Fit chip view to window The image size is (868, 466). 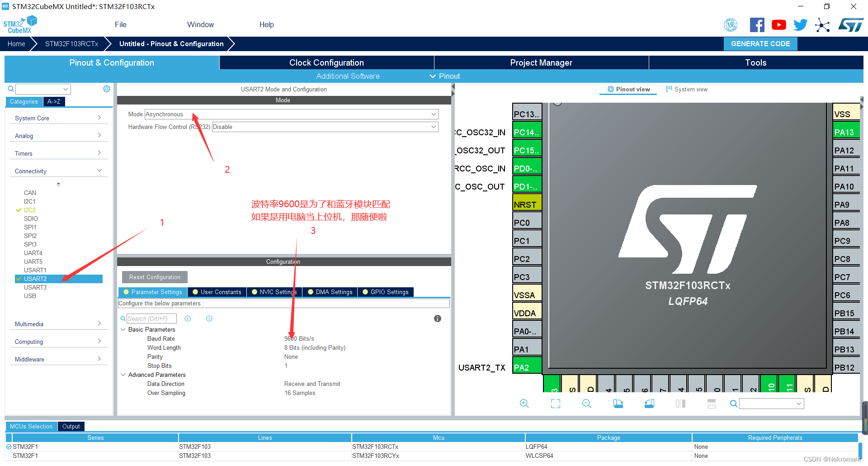(556, 404)
